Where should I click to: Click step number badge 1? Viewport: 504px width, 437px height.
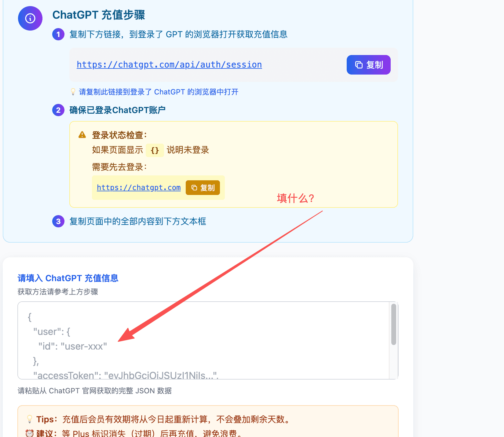[58, 34]
